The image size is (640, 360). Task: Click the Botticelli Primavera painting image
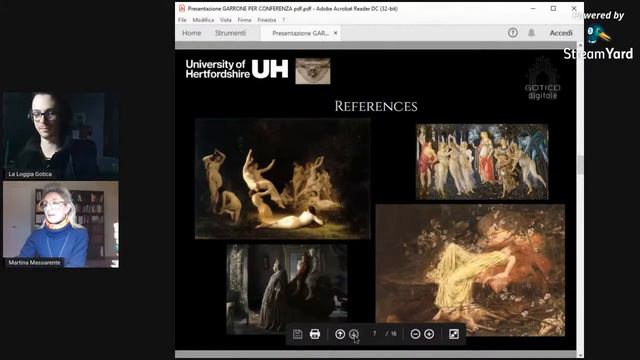482,162
